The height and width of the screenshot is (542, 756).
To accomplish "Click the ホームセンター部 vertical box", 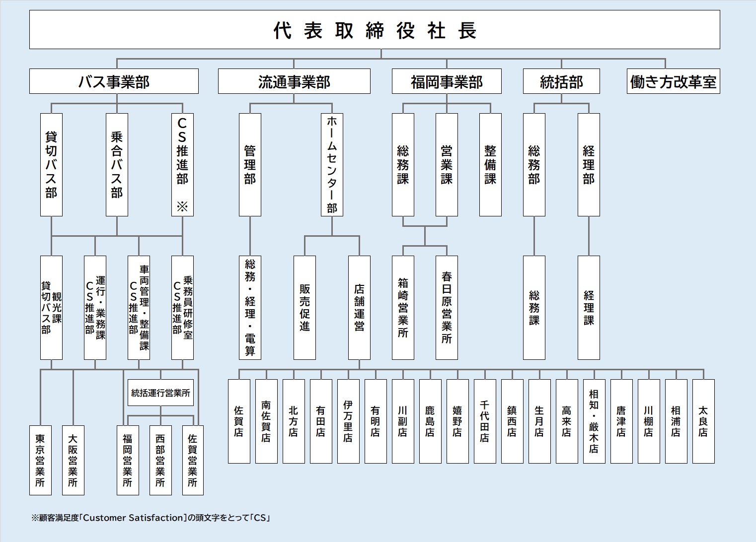I will pos(332,165).
